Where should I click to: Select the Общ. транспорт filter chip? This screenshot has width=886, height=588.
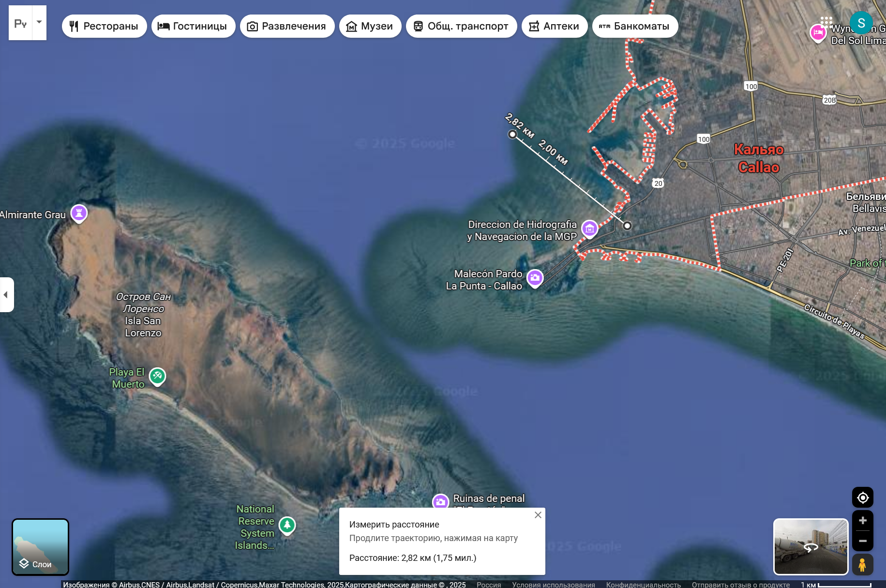(461, 26)
